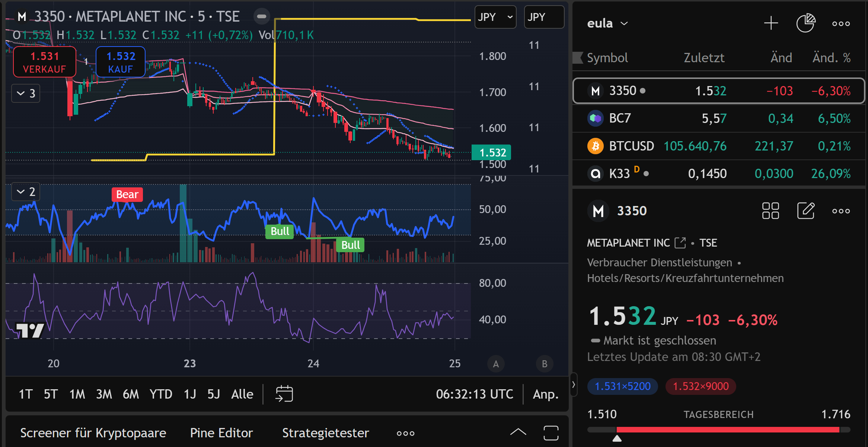
Task: Open the Strategietester tab
Action: click(x=326, y=433)
